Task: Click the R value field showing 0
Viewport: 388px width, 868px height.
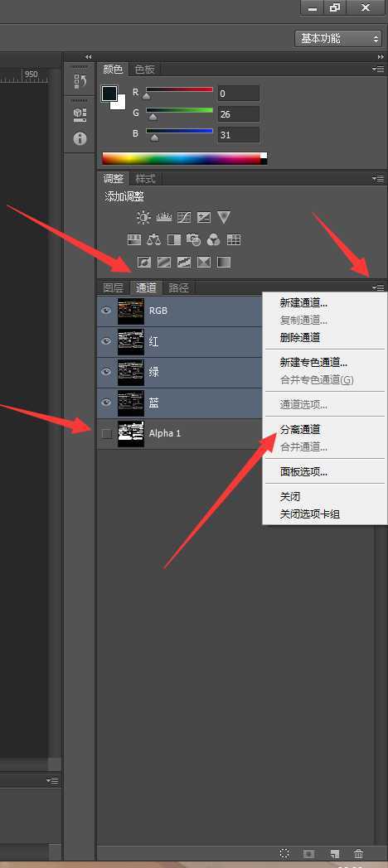Action: pos(238,94)
